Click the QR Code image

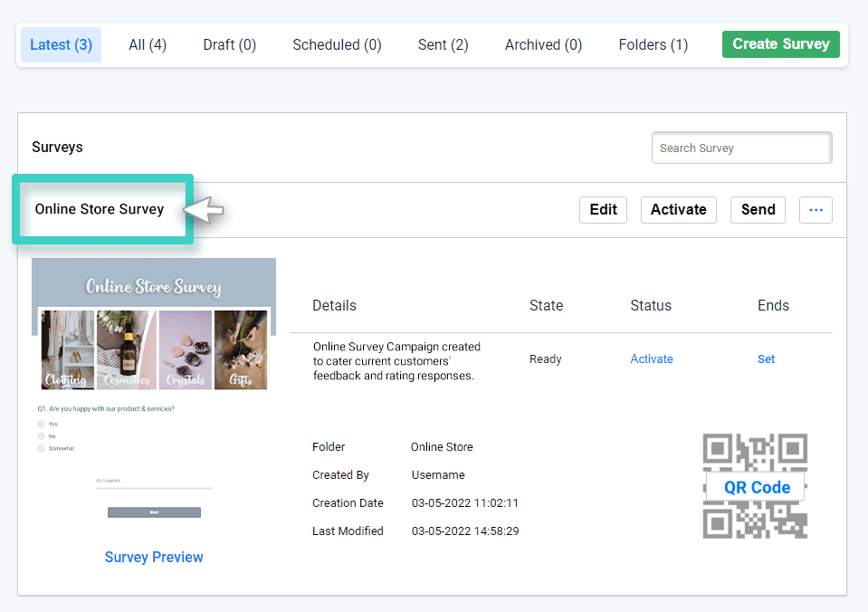click(x=755, y=486)
